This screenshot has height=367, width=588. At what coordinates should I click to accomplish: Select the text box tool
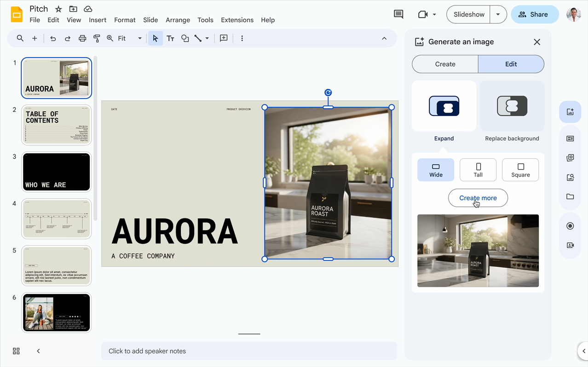[x=170, y=39]
